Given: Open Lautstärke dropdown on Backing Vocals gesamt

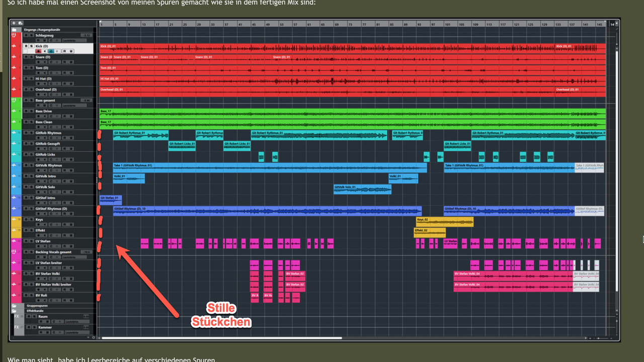Looking at the screenshot, I should tap(74, 257).
